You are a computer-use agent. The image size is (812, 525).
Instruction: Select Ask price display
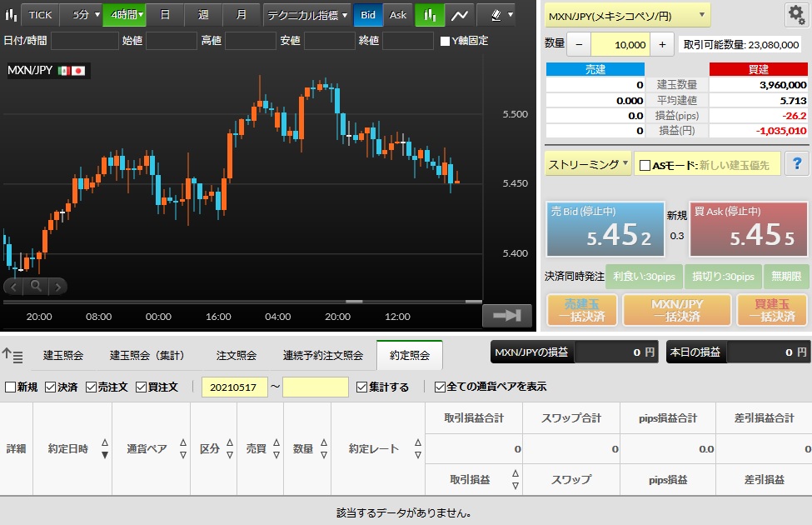click(398, 15)
